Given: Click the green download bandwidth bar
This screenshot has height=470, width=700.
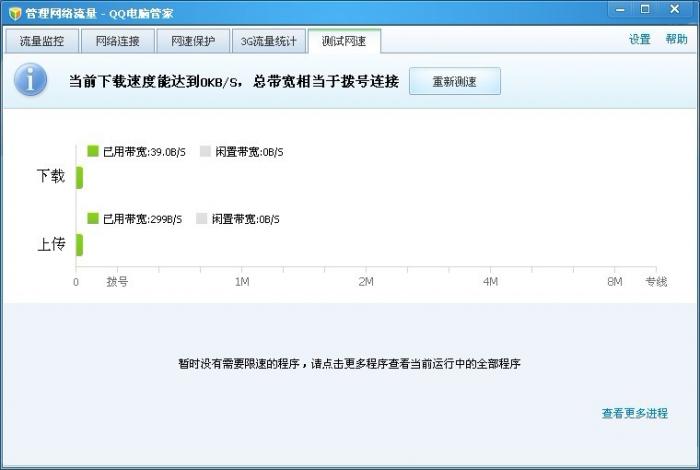Looking at the screenshot, I should point(79,178).
